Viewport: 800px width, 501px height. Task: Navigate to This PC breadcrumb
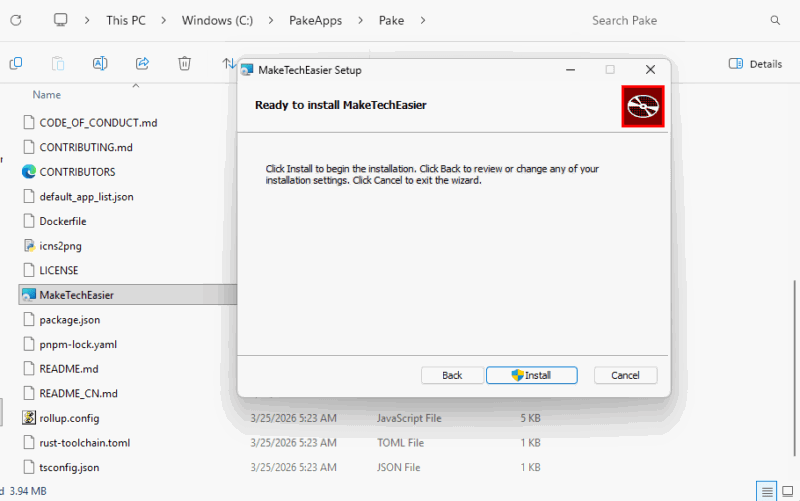pyautogui.click(x=126, y=20)
